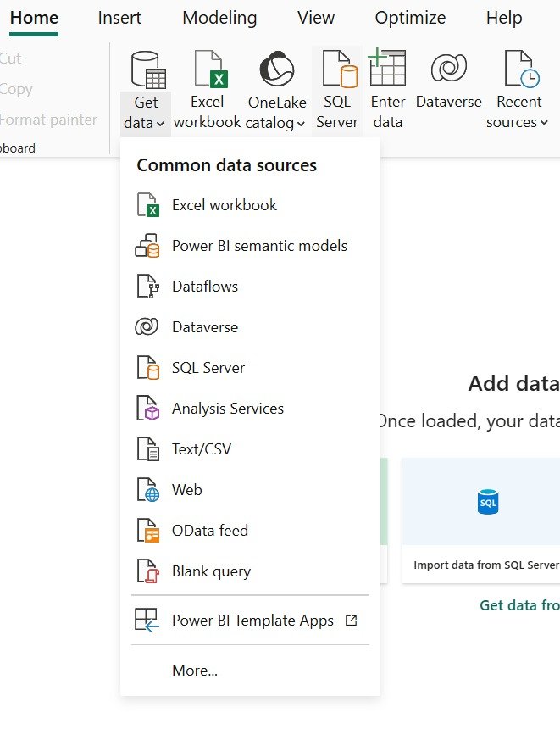Click the Import data from SQL Server card
The width and height of the screenshot is (560, 735).
pos(490,521)
